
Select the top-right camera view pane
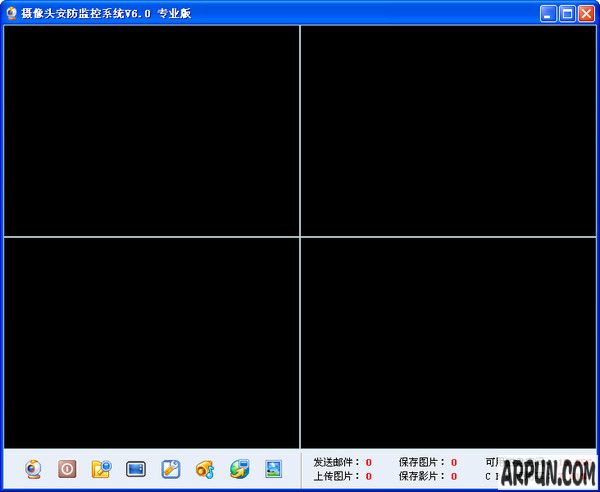pos(448,131)
